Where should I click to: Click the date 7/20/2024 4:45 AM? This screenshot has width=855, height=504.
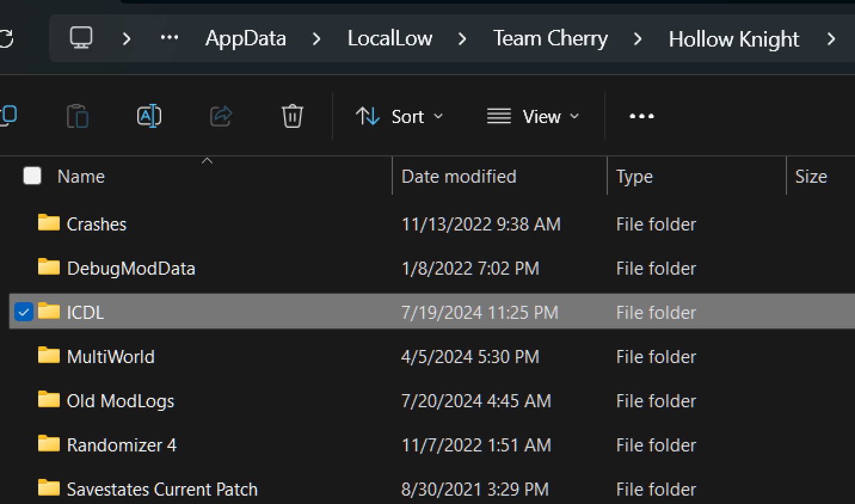pyautogui.click(x=476, y=401)
